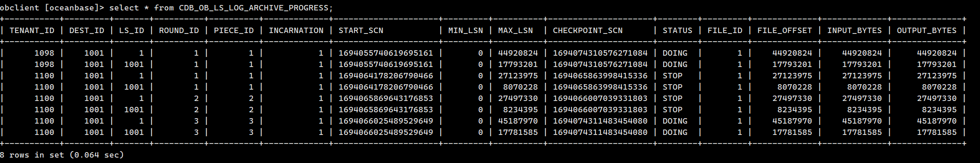This screenshot has height=163, width=980.
Task: Click OUTPUT_BYTES value 44920824
Action: pyautogui.click(x=937, y=53)
